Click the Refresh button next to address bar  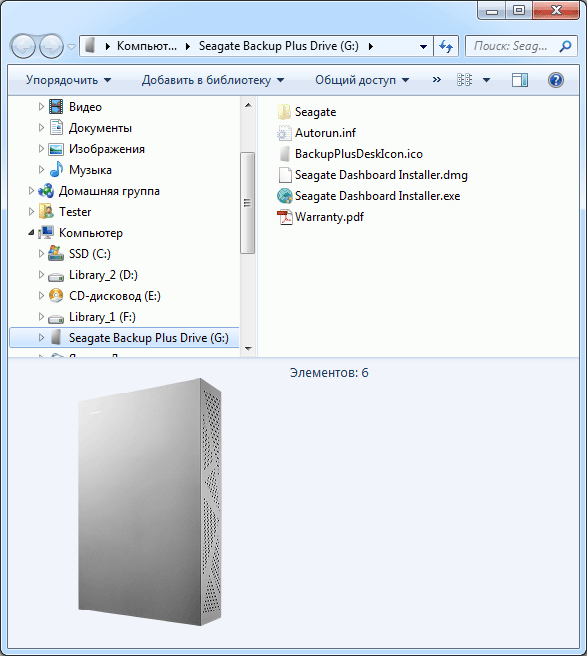coord(446,46)
